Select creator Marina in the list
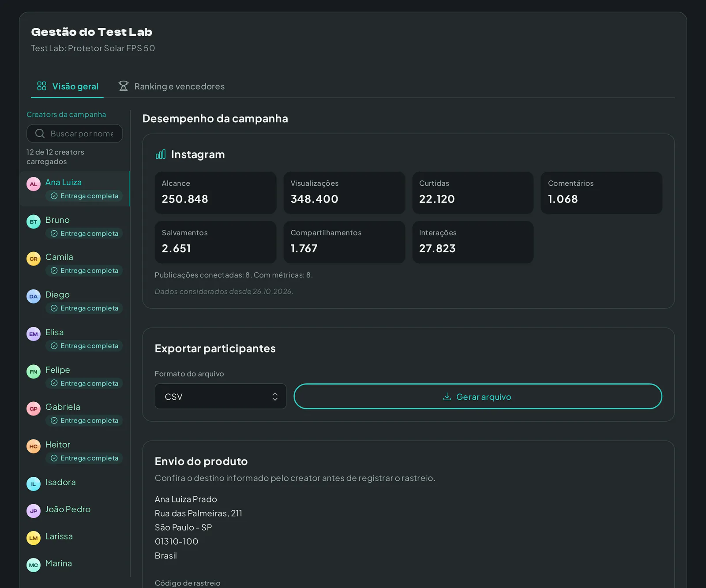The image size is (706, 588). click(x=75, y=564)
